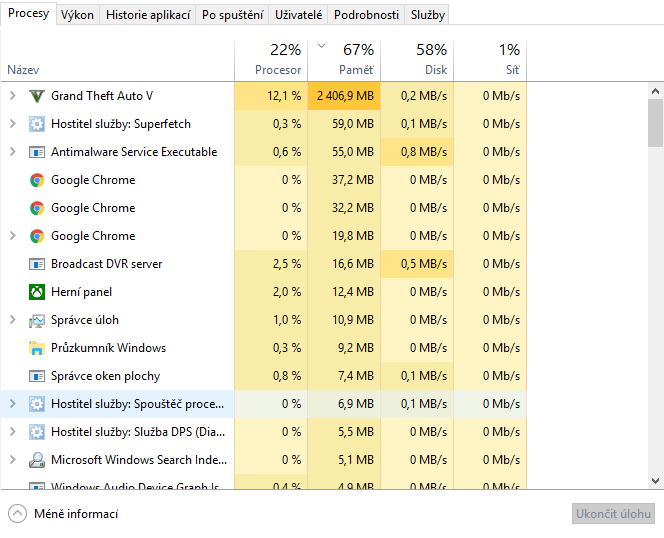Expand Hostitel služby: Služba DPS row
The height and width of the screenshot is (538, 664).
[x=13, y=432]
